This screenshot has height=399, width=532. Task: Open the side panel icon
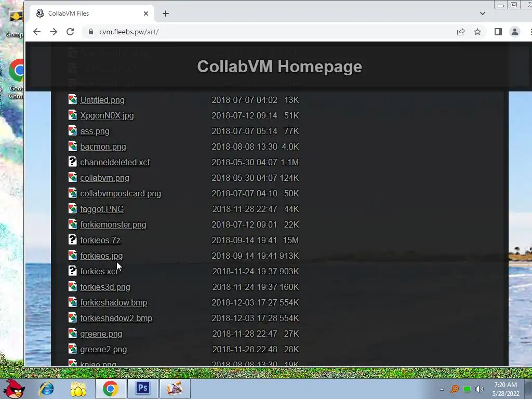(498, 32)
